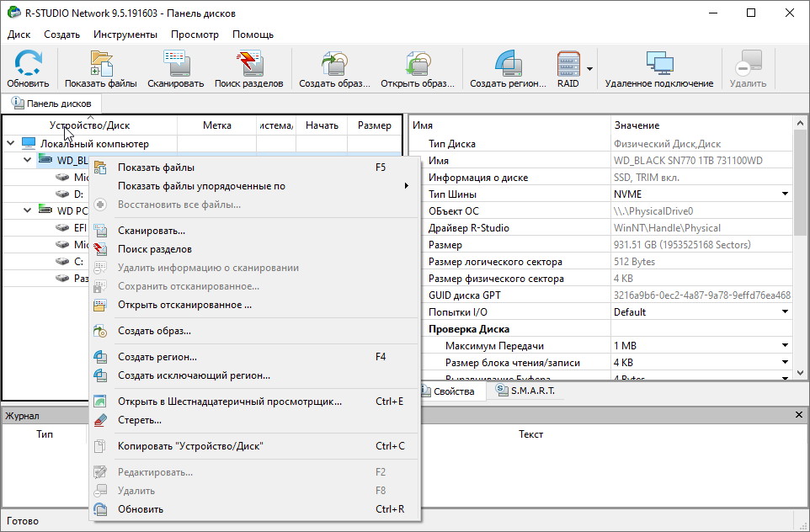Click the Обновить toolbar button
This screenshot has width=810, height=532.
28,69
